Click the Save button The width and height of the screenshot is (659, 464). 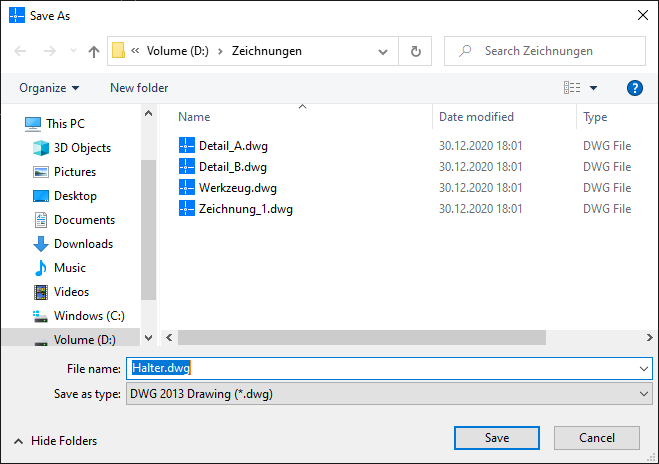point(497,438)
